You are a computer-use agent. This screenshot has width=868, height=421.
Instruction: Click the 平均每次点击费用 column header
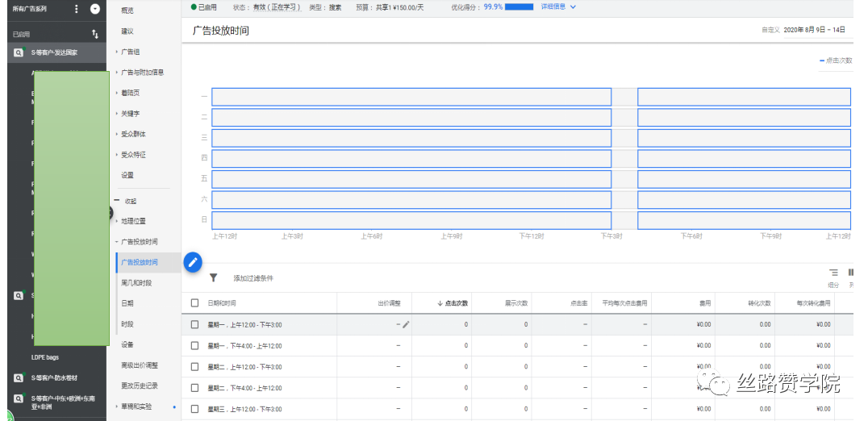[x=625, y=303]
